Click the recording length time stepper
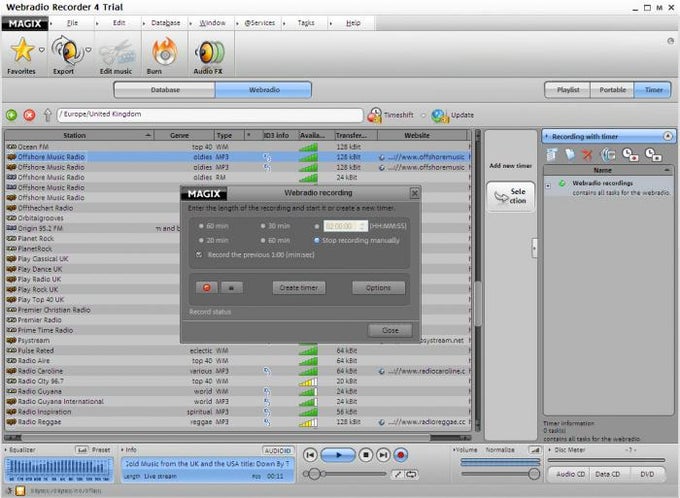The width and height of the screenshot is (680, 498). coord(363,226)
